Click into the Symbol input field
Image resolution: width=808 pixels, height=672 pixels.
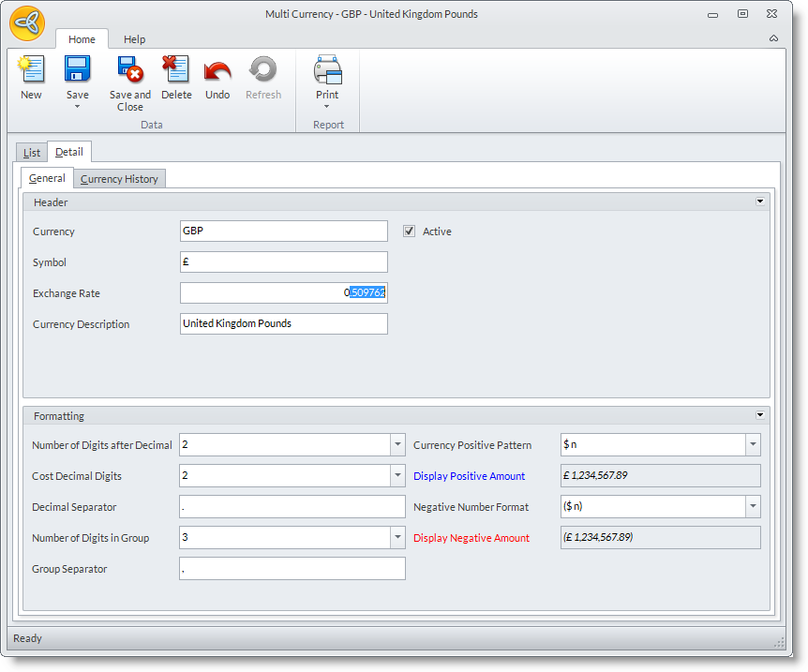coord(283,262)
